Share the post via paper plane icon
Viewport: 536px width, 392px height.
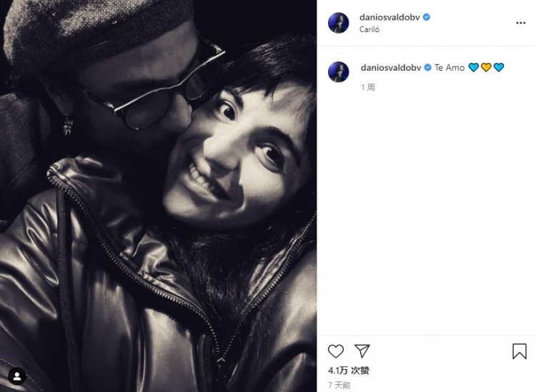pyautogui.click(x=362, y=351)
